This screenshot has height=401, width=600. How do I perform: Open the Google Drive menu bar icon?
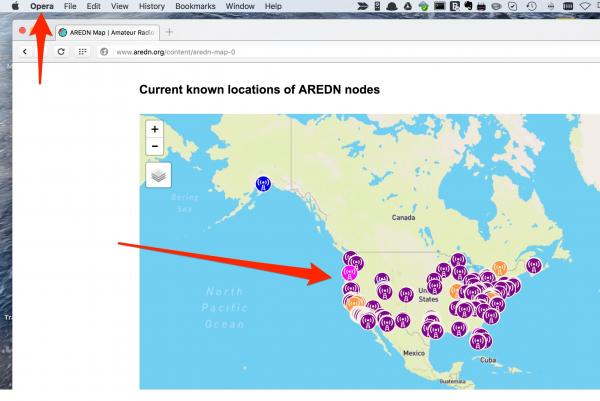click(x=408, y=6)
